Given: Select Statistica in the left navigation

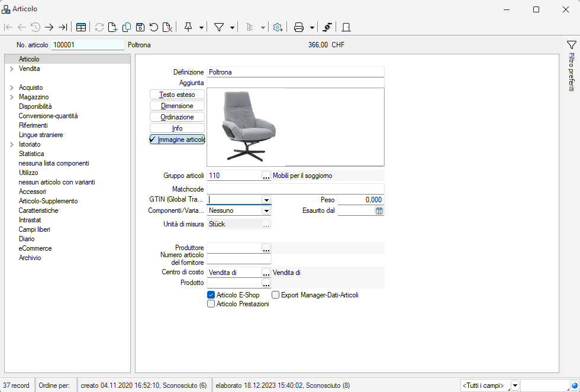Looking at the screenshot, I should pos(31,154).
